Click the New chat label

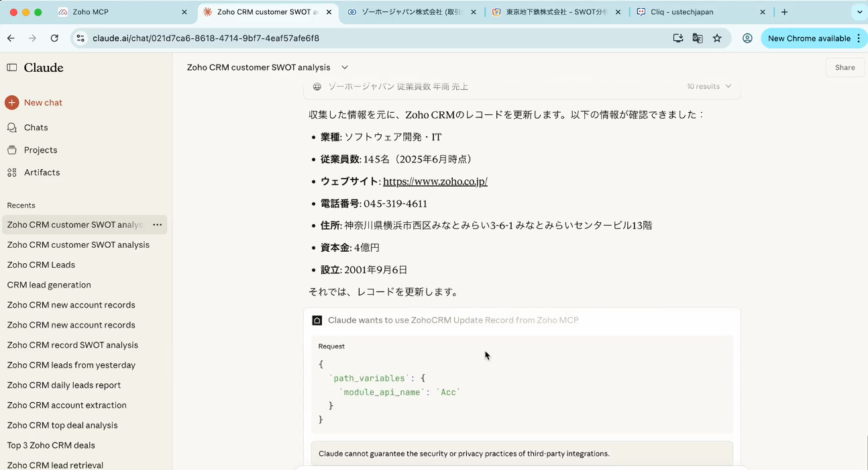(43, 103)
